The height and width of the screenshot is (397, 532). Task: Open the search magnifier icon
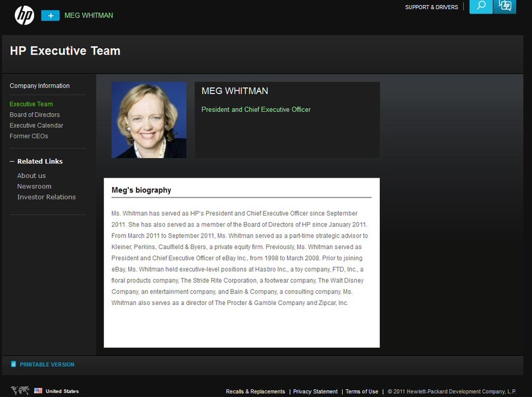pyautogui.click(x=480, y=6)
